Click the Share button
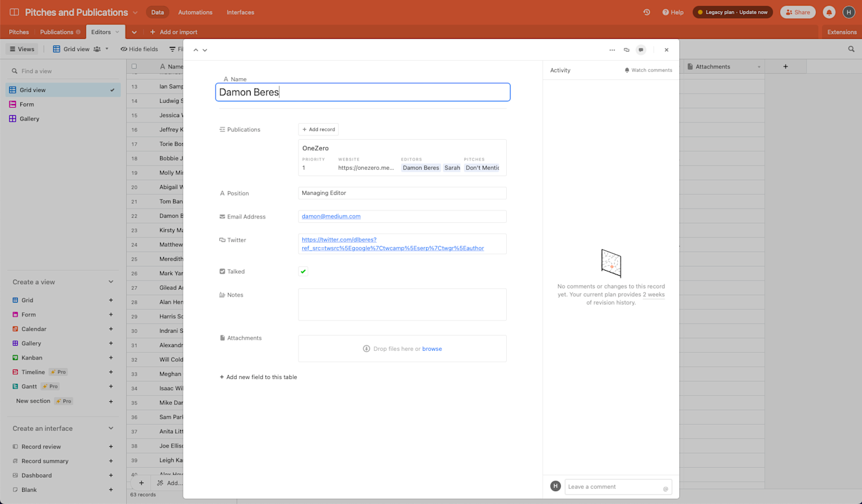This screenshot has height=504, width=862. pos(798,12)
